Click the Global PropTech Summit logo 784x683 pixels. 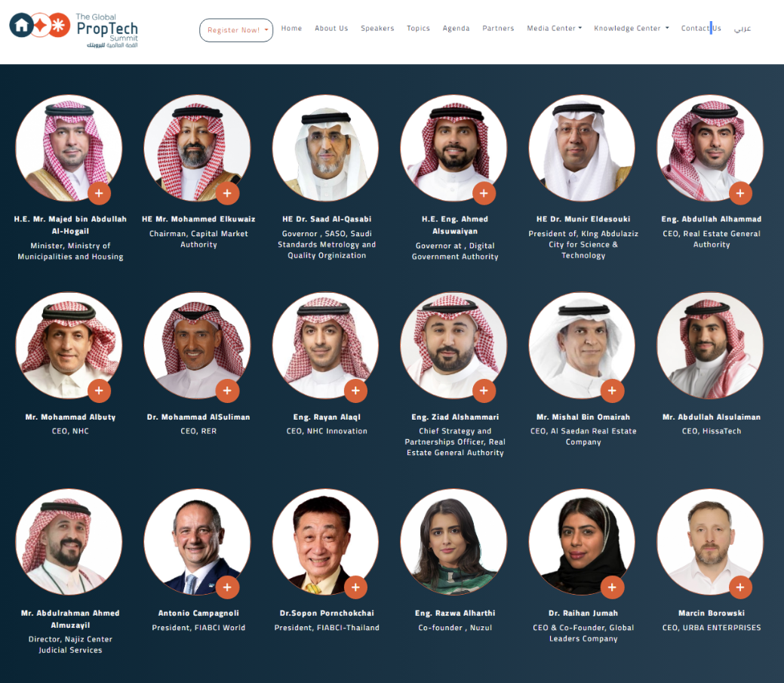[x=74, y=30]
